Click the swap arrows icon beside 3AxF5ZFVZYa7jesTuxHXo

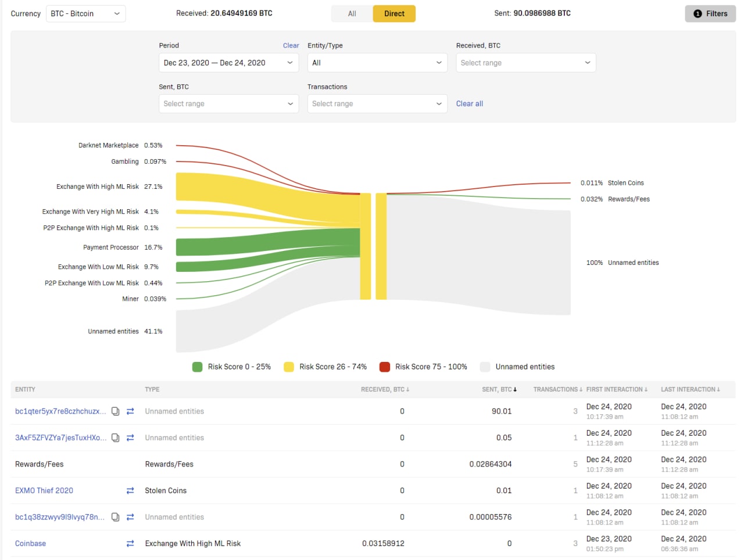pyautogui.click(x=130, y=438)
